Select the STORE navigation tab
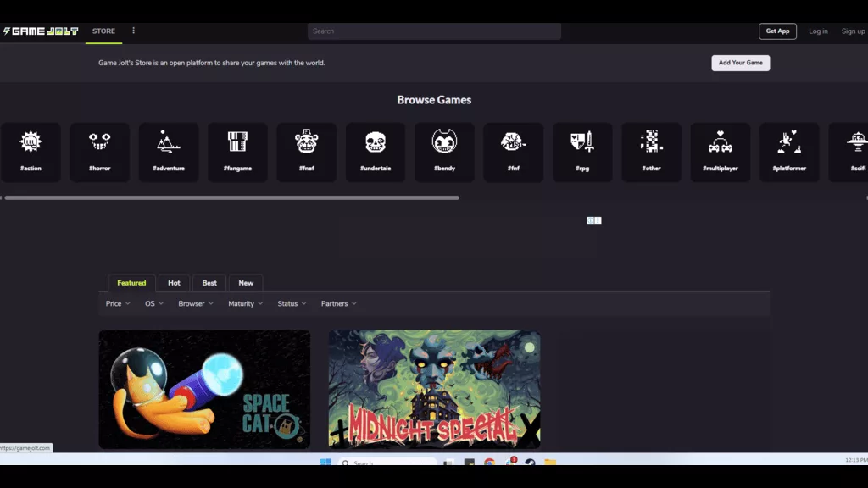The height and width of the screenshot is (488, 868). coord(103,31)
